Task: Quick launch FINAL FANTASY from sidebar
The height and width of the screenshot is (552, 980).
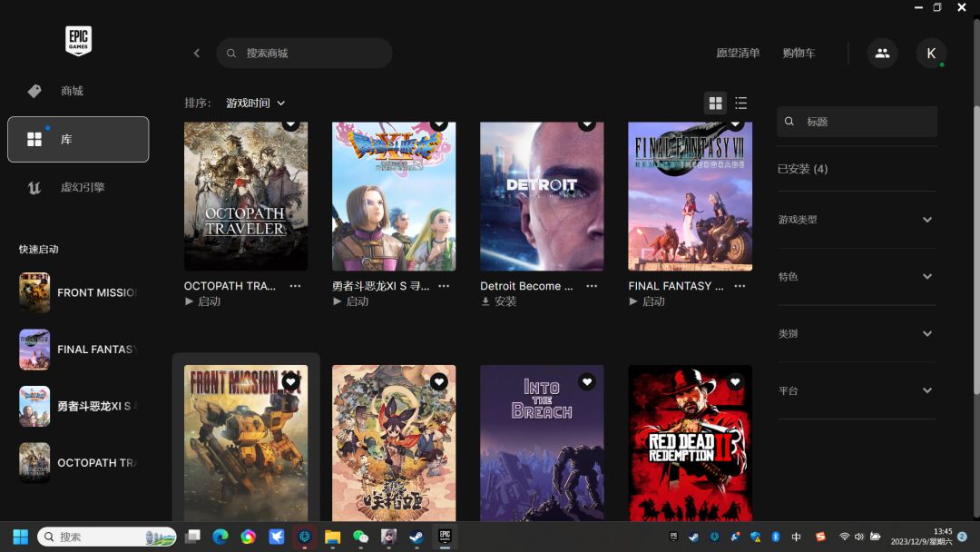Action: coord(78,350)
